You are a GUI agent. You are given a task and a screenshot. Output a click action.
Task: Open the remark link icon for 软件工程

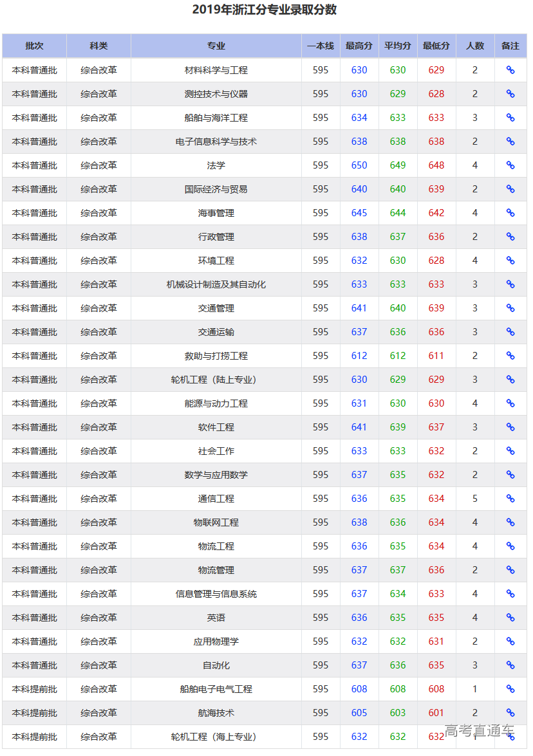pyautogui.click(x=510, y=427)
